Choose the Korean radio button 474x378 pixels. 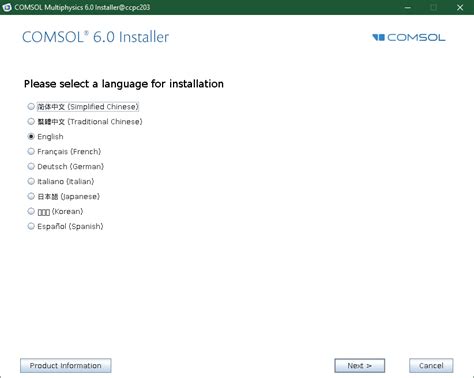tap(31, 211)
